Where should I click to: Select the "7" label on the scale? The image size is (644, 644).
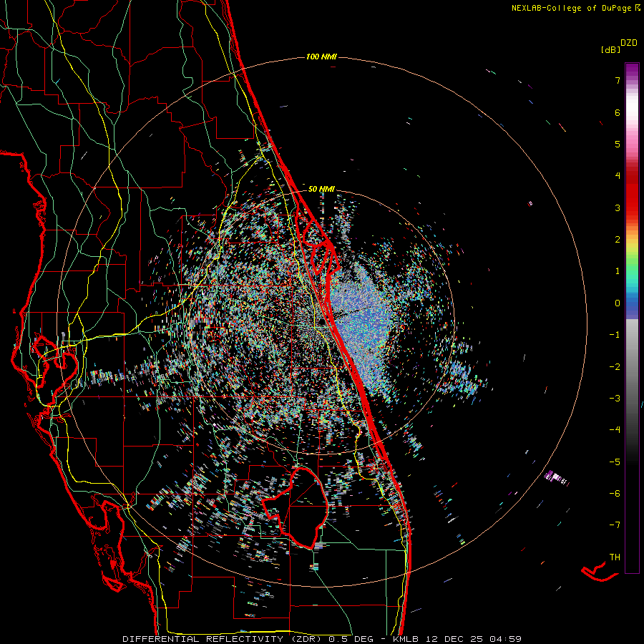(618, 80)
